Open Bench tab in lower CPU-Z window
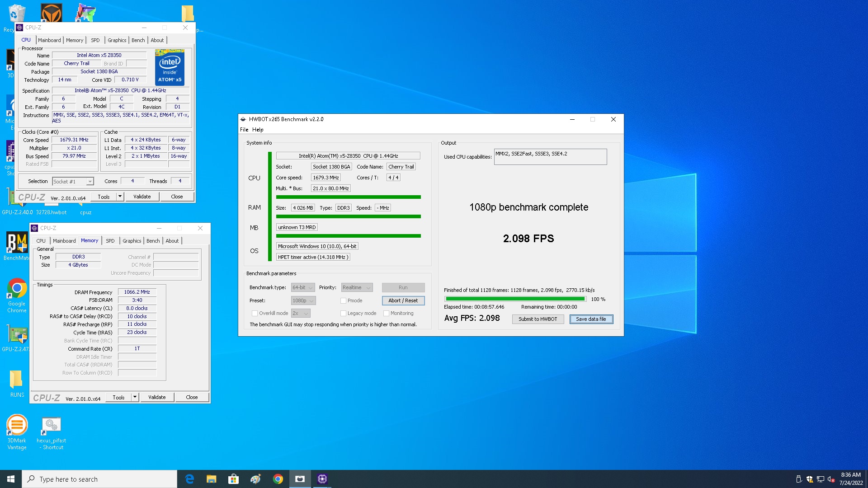The image size is (868, 488). [153, 241]
